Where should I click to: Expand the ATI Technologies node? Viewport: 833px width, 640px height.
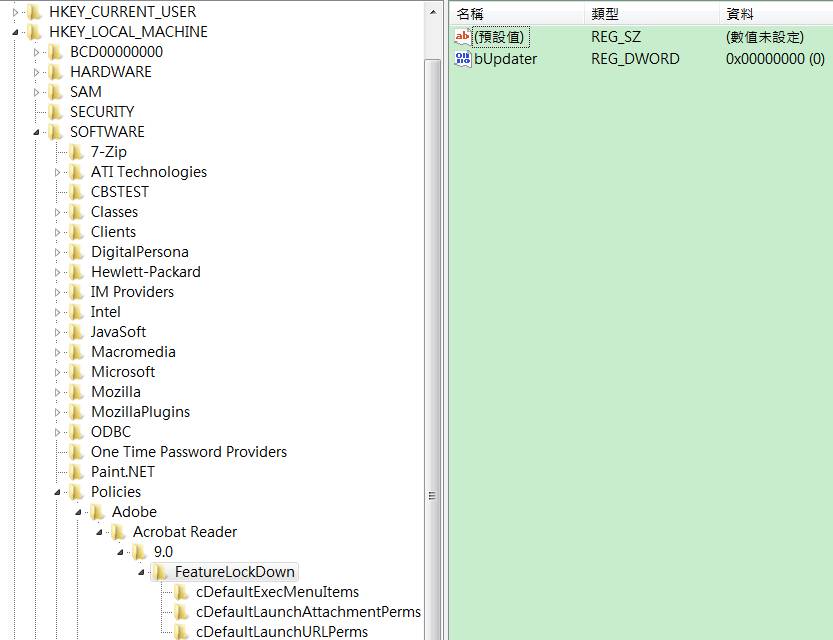click(57, 172)
